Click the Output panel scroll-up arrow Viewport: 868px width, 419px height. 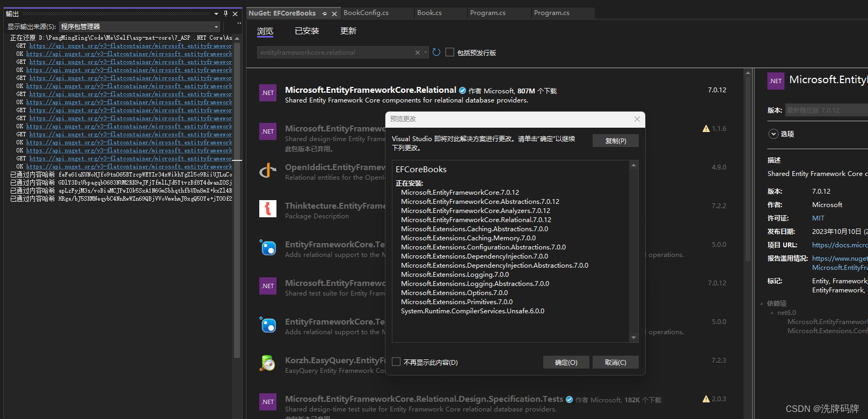coord(237,38)
